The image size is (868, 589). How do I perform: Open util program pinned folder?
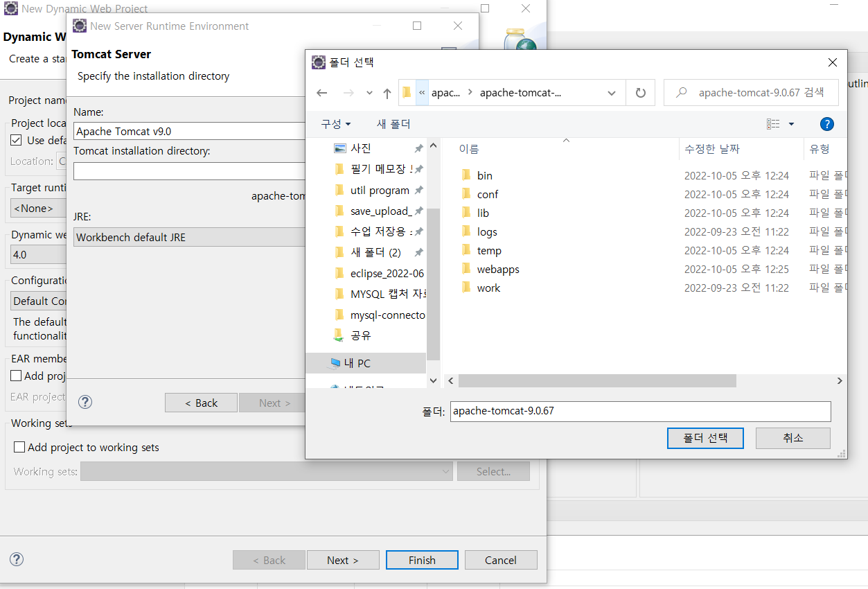point(380,190)
